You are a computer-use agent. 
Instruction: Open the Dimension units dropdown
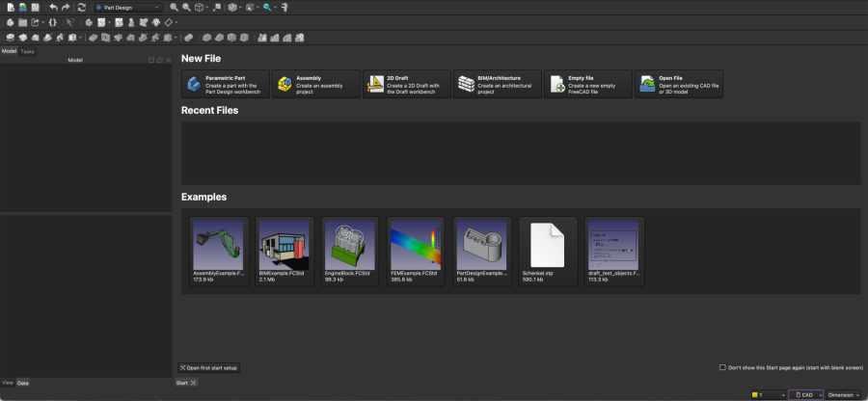tap(844, 394)
